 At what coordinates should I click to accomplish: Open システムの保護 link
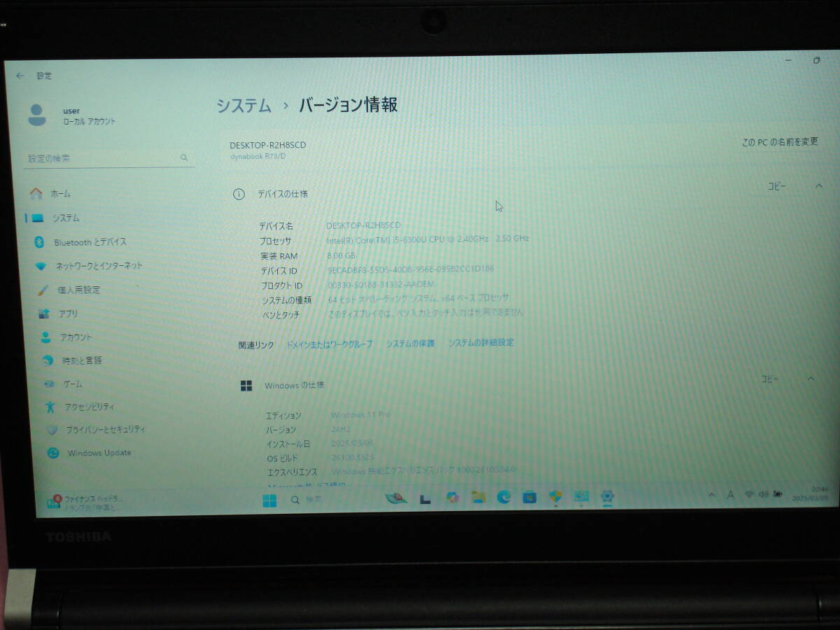tap(410, 343)
